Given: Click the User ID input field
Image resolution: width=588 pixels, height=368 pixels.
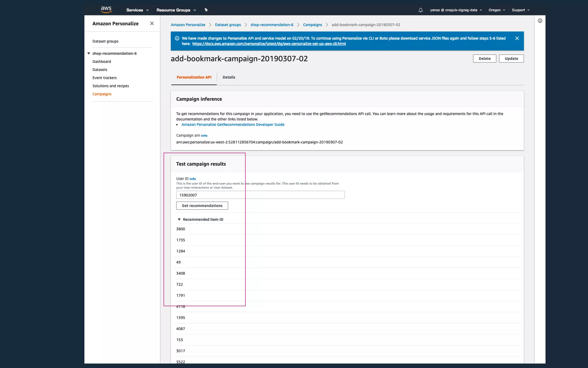Looking at the screenshot, I should pos(260,195).
